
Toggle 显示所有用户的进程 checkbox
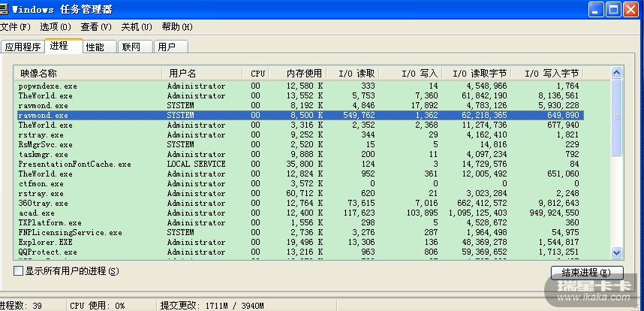point(19,271)
